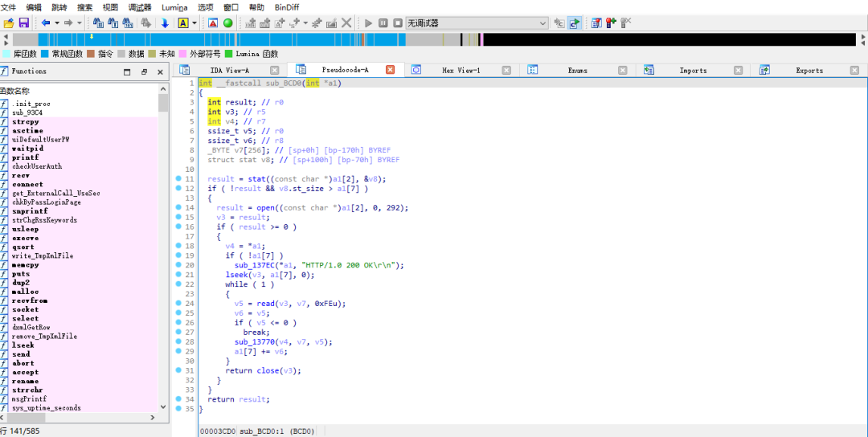Toggle breakpoint dot on line 12
The width and height of the screenshot is (868, 437).
click(178, 188)
